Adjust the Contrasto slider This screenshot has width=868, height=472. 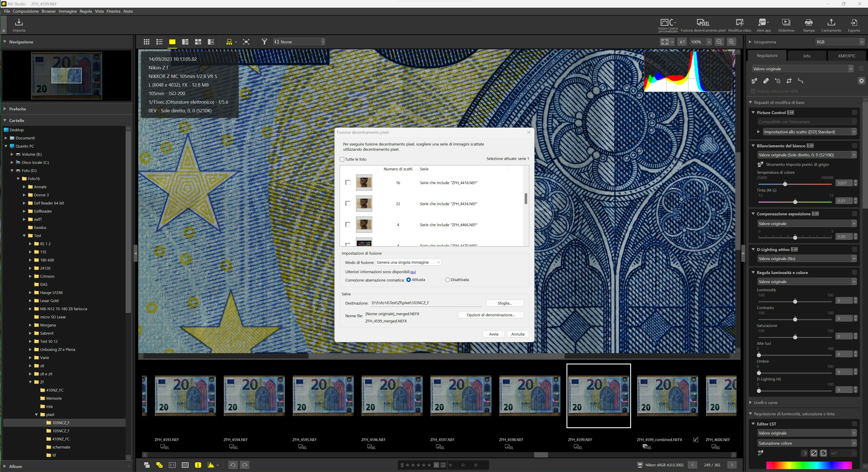(x=795, y=319)
